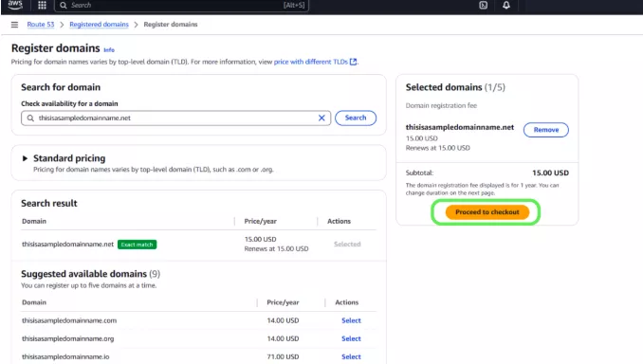Clear the domain search field with X
Viewport: 643px width, 364px height.
[321, 118]
